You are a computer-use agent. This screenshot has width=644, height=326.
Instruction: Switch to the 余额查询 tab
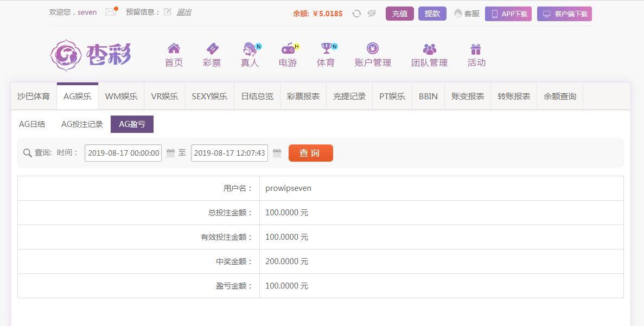[x=560, y=97]
